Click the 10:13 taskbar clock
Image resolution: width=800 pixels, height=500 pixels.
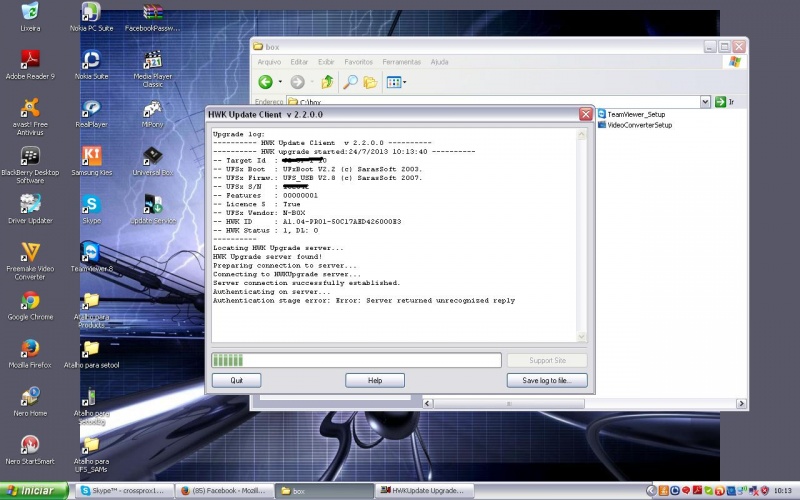click(783, 491)
